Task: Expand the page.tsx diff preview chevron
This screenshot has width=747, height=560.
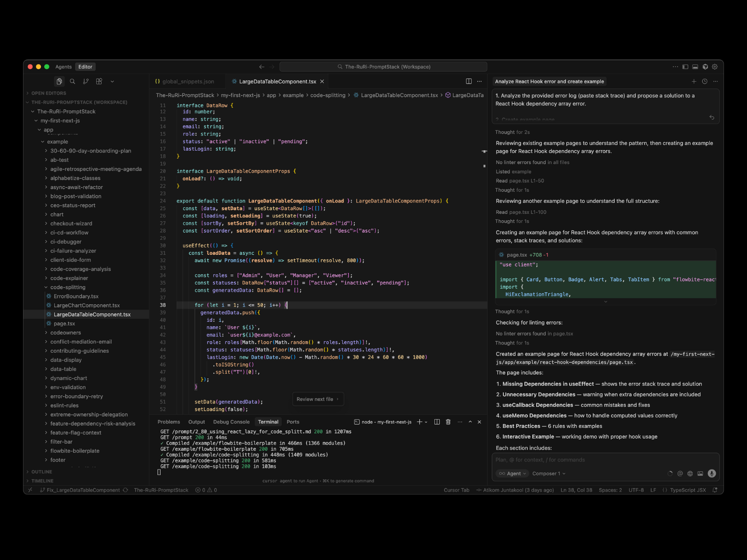Action: pos(606,302)
